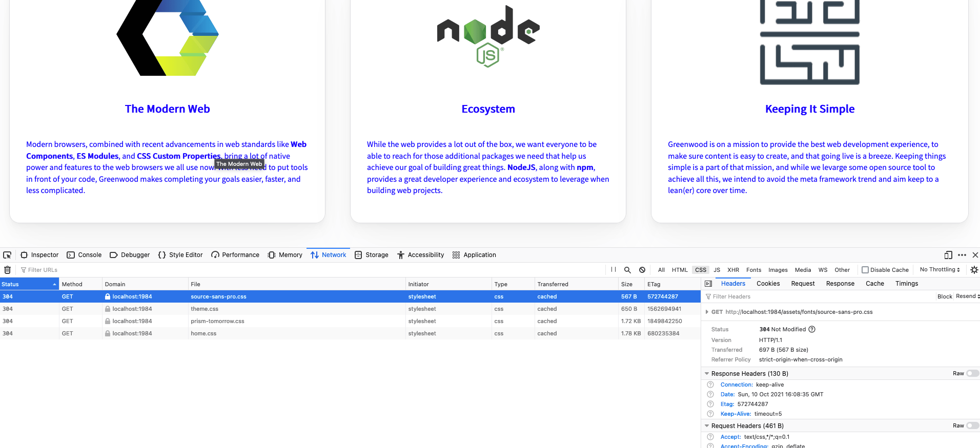Filter requests to XHR only
The height and width of the screenshot is (448, 980).
[733, 270]
